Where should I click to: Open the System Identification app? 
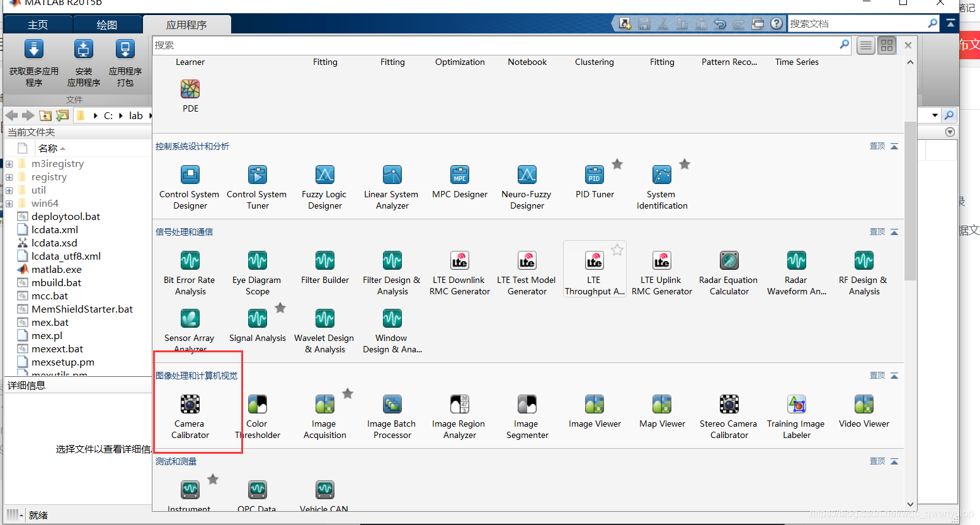point(661,187)
